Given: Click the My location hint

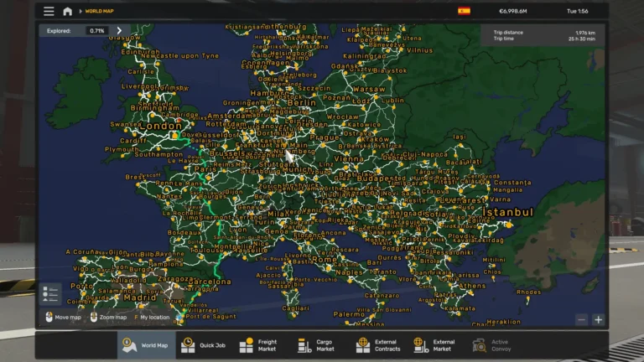Looking at the screenshot, I should [152, 318].
